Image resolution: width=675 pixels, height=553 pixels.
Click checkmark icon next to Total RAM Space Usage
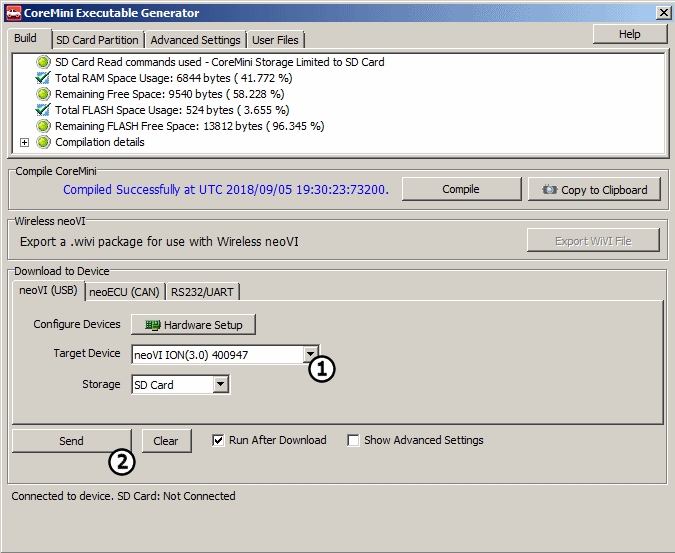[43, 78]
